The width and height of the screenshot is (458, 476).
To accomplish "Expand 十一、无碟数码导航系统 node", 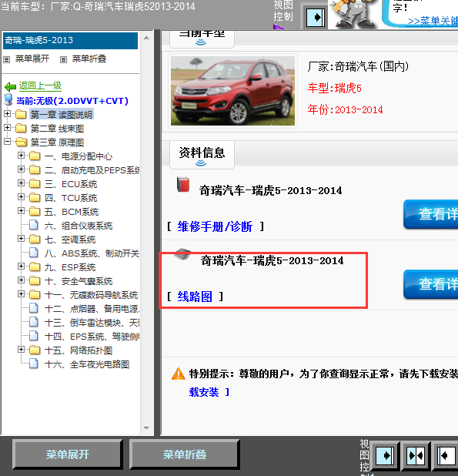I will click(21, 293).
